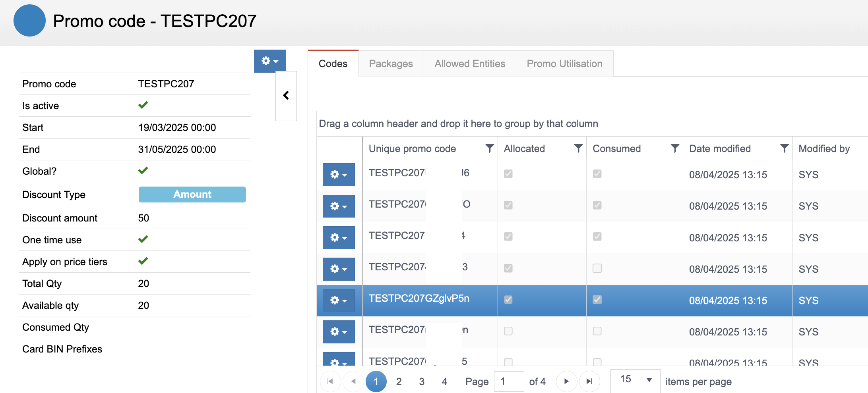
Task: Toggle Allocated checkbox in first code row
Action: pos(508,174)
